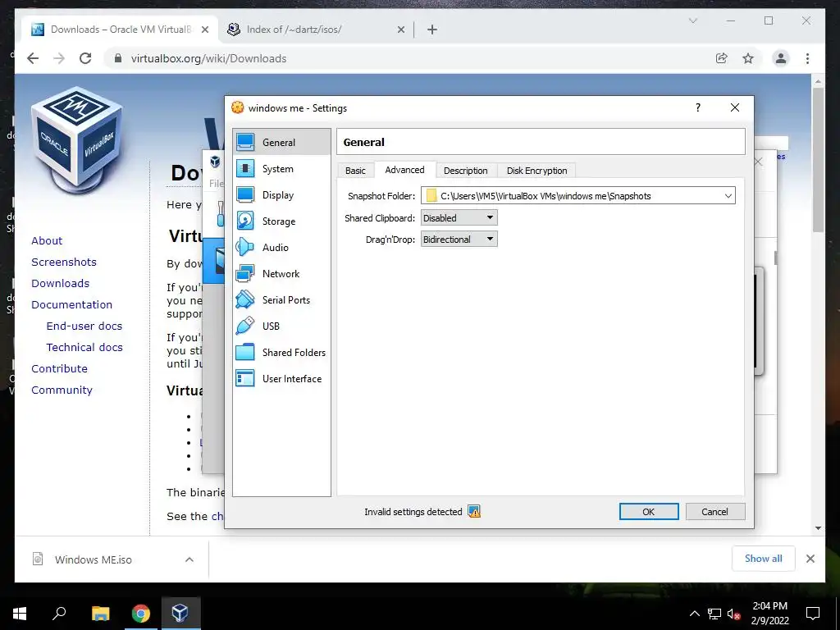Viewport: 840px width, 630px height.
Task: Open the Screenshots link
Action: click(64, 262)
